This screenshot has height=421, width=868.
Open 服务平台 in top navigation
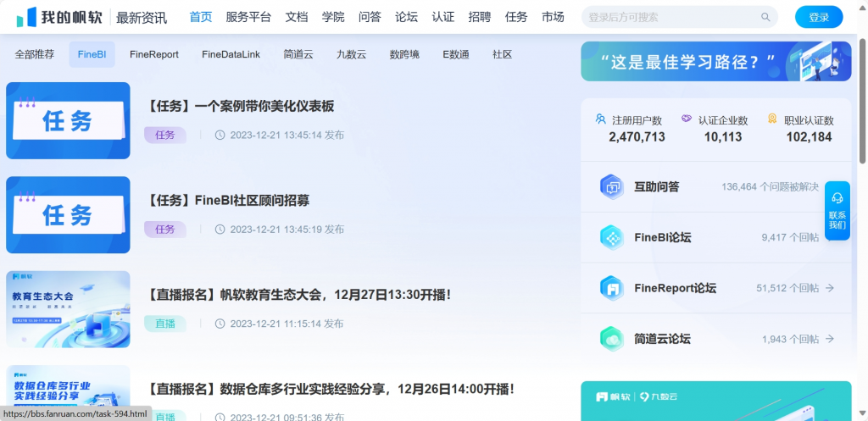248,17
